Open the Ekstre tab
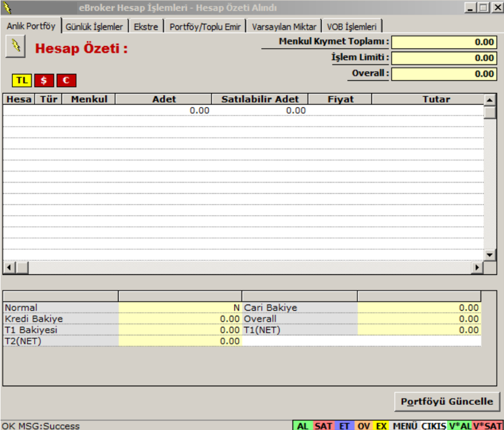Screen dimensions: 504x430 point(146,27)
